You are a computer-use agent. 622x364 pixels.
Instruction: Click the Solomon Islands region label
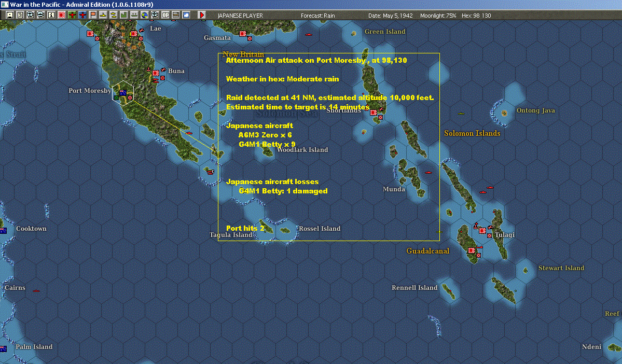pos(472,133)
